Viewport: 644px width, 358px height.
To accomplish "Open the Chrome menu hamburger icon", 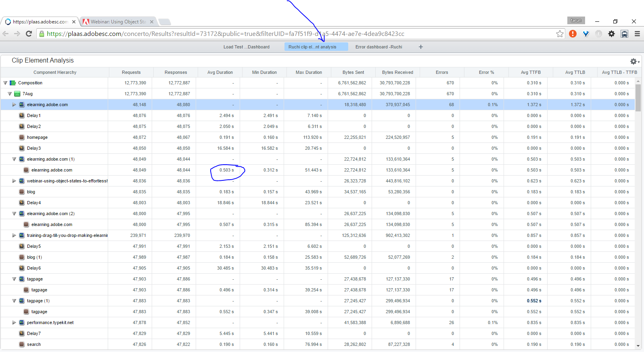I will point(637,34).
